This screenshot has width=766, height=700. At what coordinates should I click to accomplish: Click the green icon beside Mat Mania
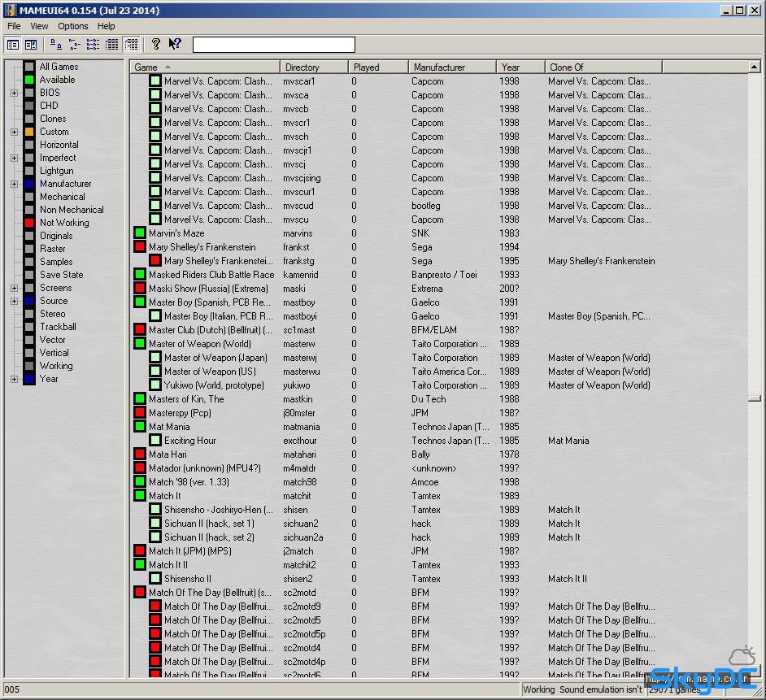140,427
